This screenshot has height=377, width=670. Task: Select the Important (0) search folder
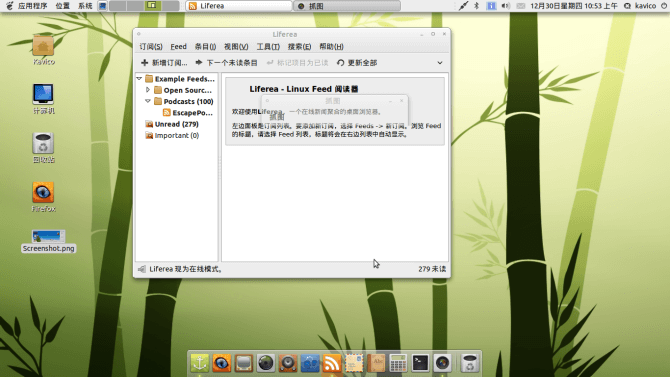coord(172,135)
